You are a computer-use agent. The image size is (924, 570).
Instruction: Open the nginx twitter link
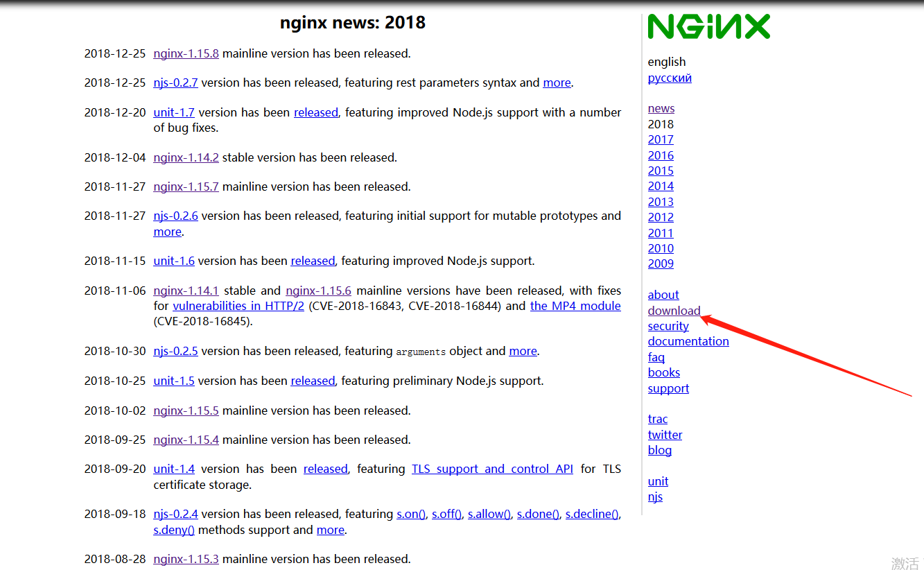[x=665, y=435]
